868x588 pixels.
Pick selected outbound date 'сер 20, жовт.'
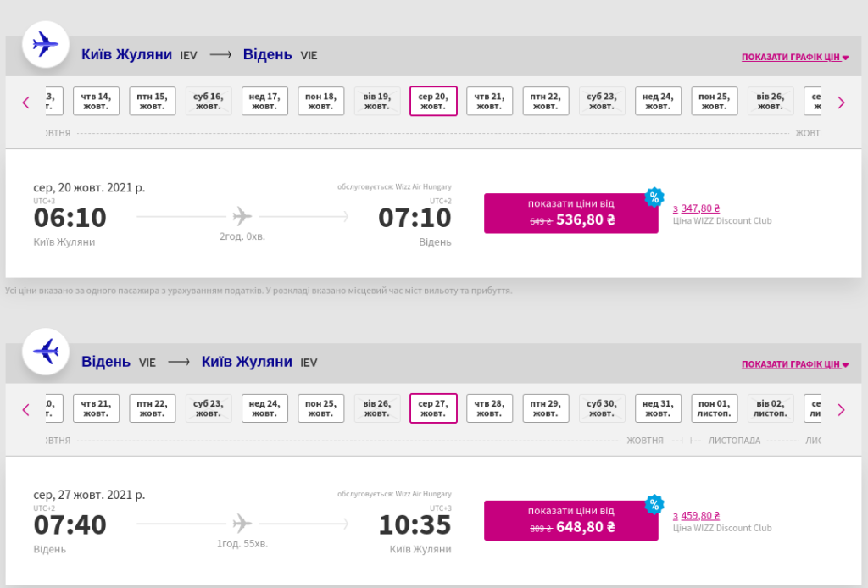point(433,101)
